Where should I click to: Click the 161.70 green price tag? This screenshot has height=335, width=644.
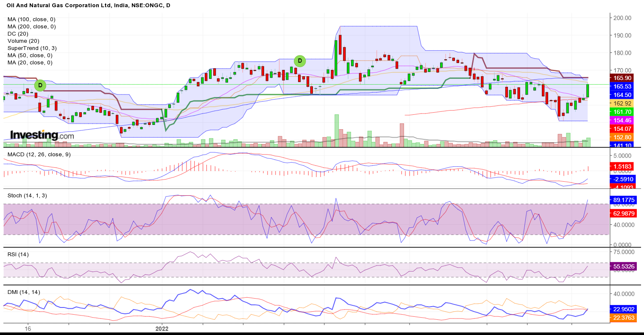(x=622, y=112)
